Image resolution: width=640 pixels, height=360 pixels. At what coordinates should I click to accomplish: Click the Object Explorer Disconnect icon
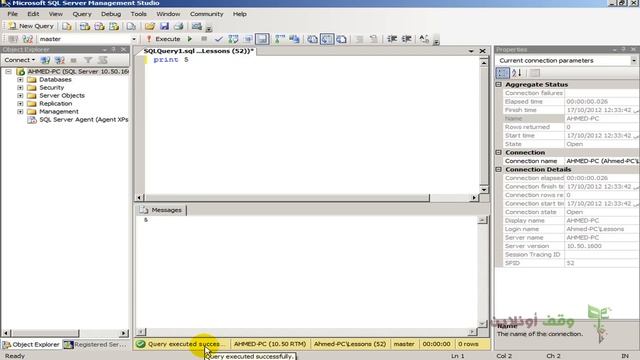pos(60,60)
